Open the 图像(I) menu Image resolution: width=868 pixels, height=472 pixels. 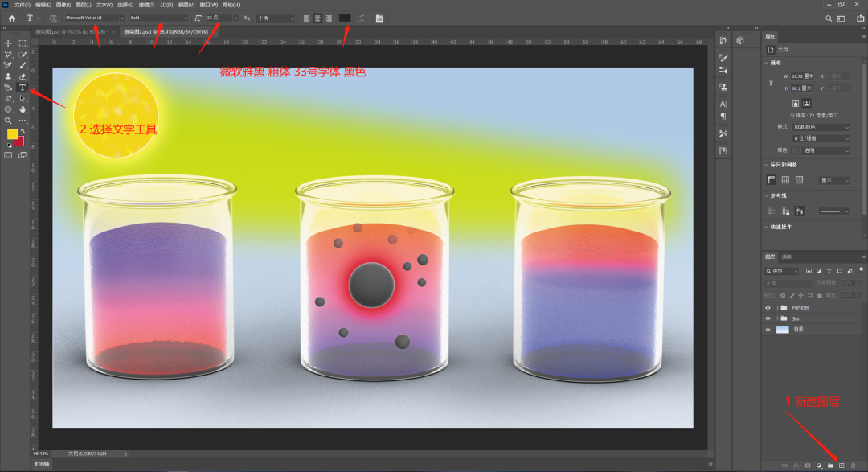pos(63,5)
